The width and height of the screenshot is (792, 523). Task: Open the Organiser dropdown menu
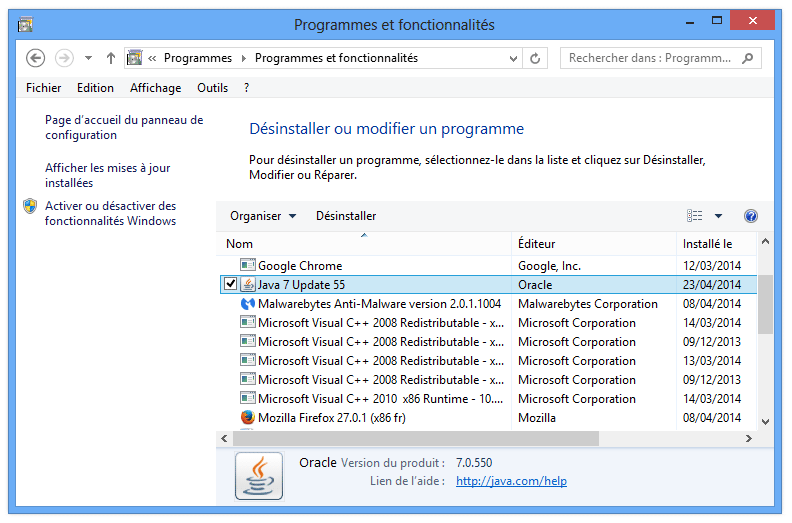(x=263, y=216)
